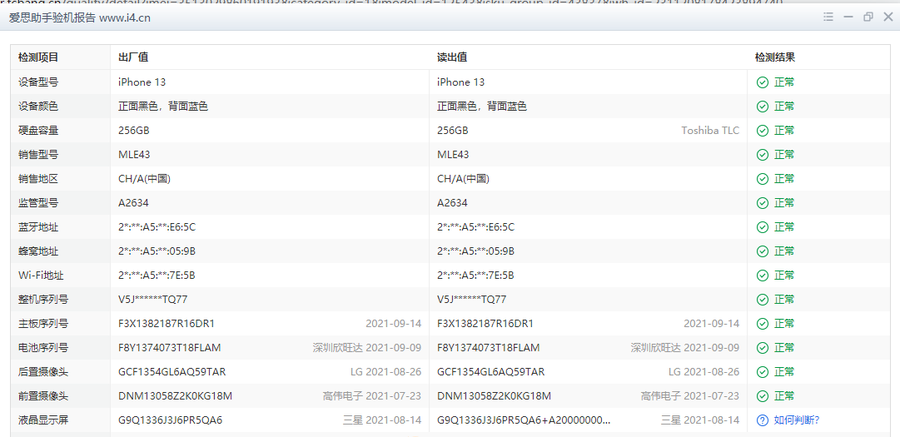Click the green check icon in 前置摄像头 row

pyautogui.click(x=762, y=396)
